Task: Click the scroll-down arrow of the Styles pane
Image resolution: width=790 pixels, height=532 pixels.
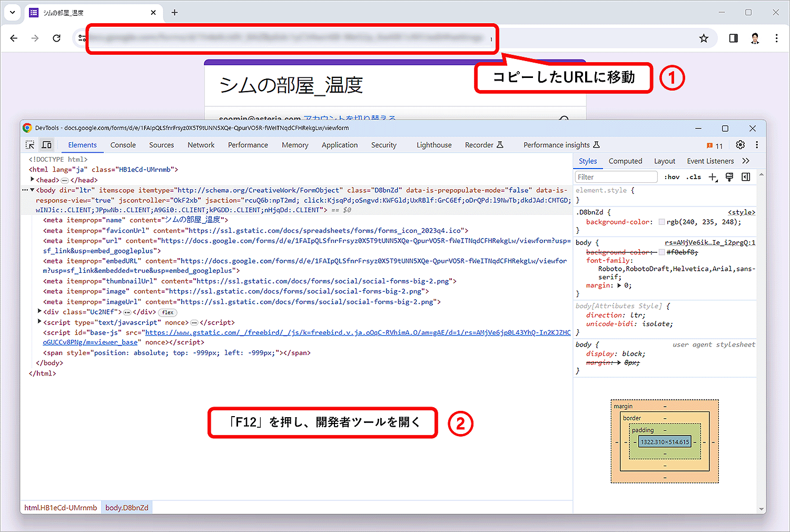Action: (761, 509)
